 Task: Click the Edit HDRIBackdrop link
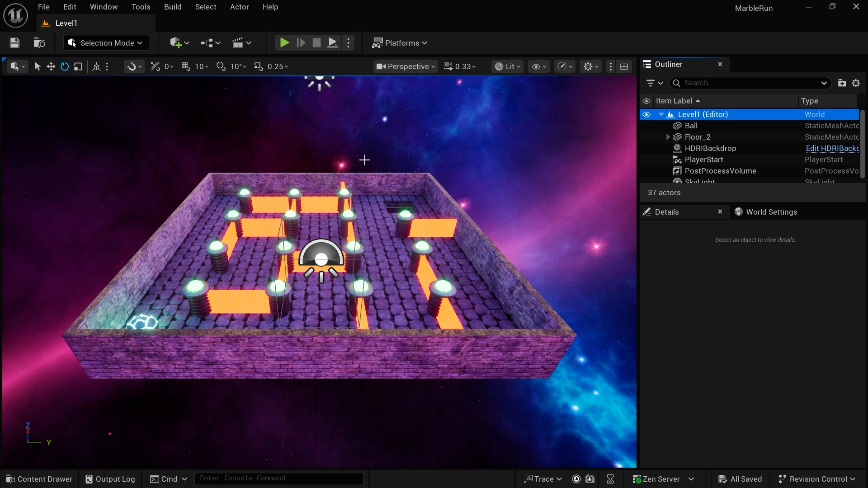pyautogui.click(x=832, y=148)
